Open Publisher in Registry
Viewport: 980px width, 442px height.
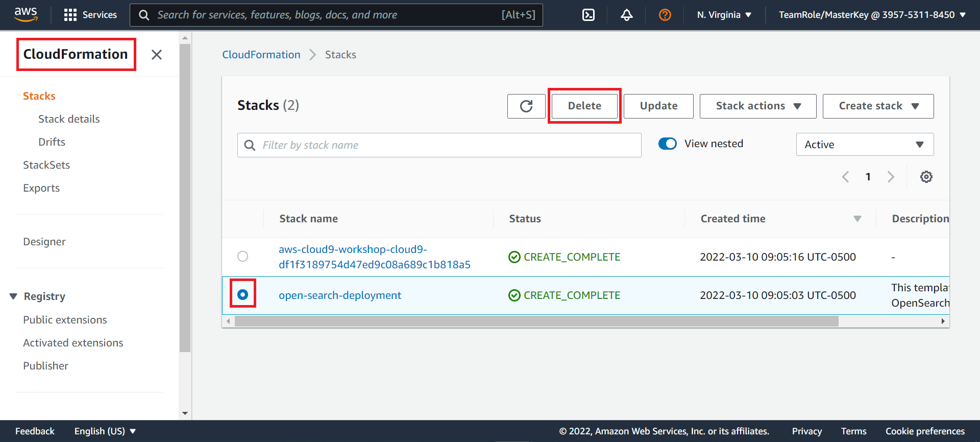(45, 366)
